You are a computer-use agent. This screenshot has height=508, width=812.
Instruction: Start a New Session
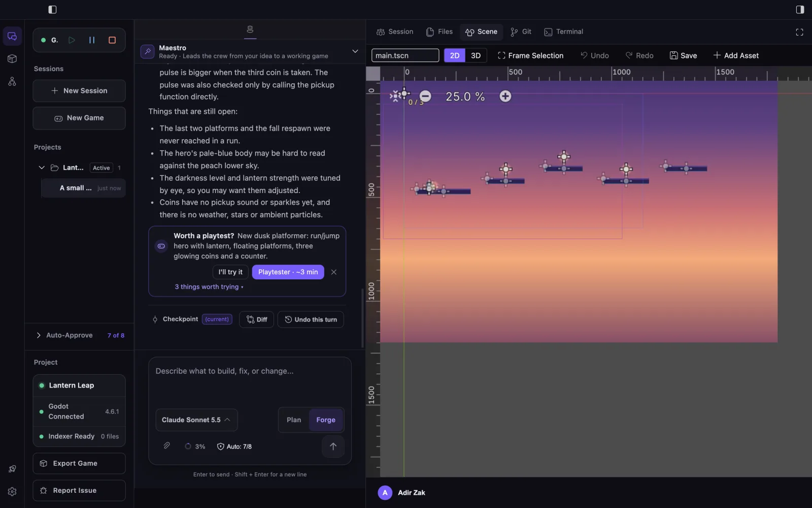[79, 91]
